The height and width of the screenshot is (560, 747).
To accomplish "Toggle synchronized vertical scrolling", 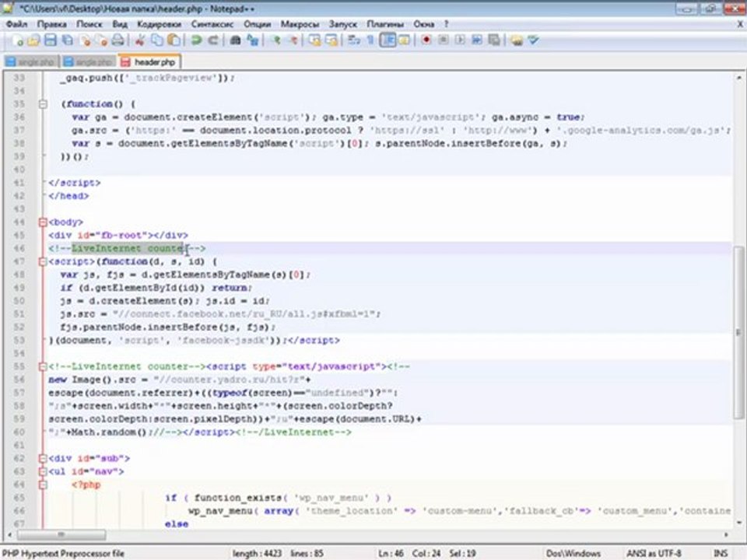I will [x=314, y=40].
